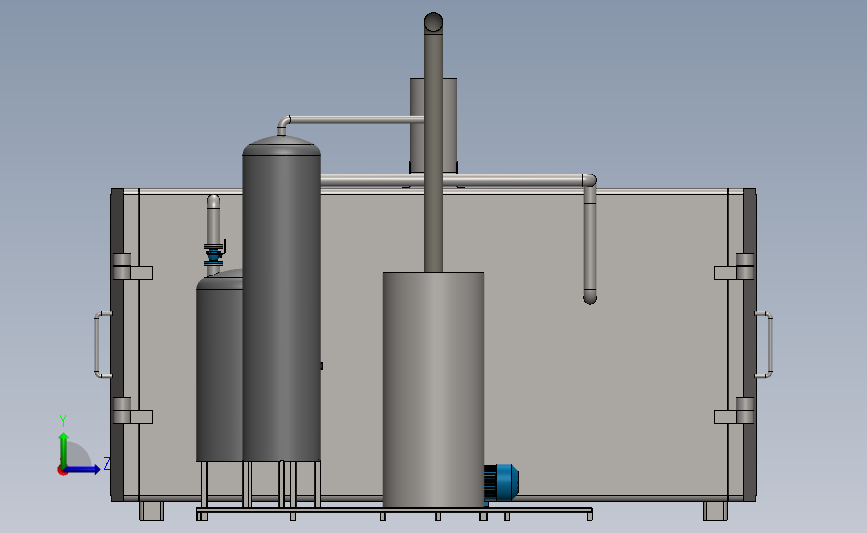Select the blue motor at the base
Screen dimensions: 867x533
pyautogui.click(x=501, y=483)
